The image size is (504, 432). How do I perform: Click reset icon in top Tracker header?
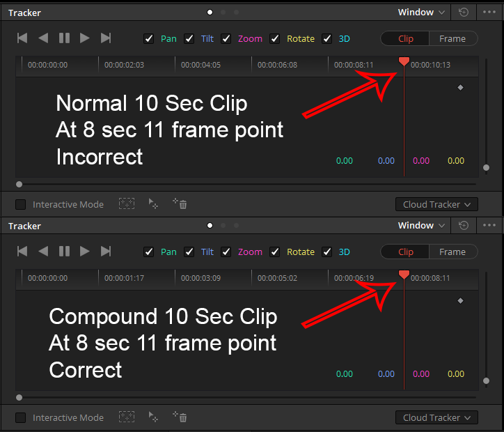(x=463, y=13)
